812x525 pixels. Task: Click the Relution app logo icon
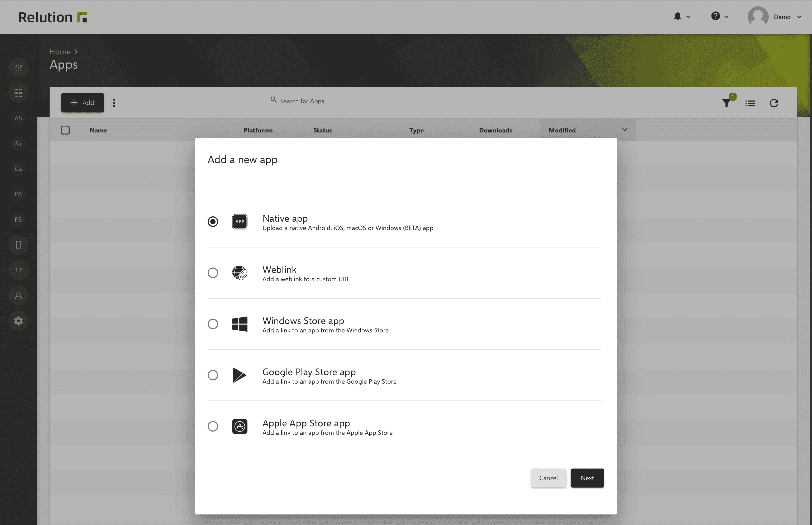[82, 17]
